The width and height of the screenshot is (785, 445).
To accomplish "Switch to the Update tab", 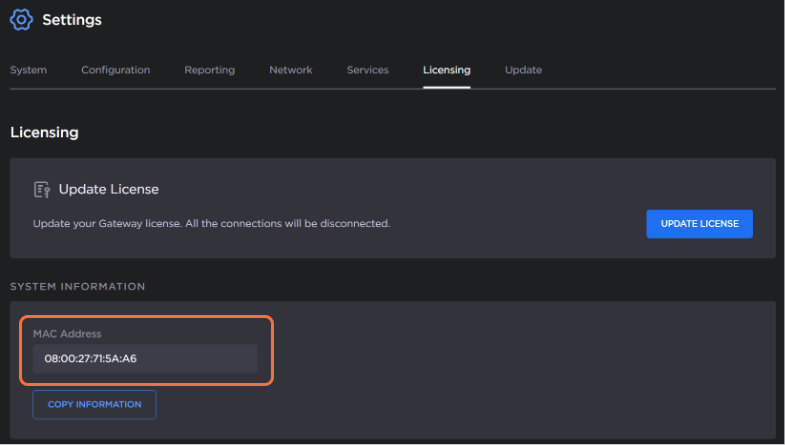I will [x=523, y=70].
